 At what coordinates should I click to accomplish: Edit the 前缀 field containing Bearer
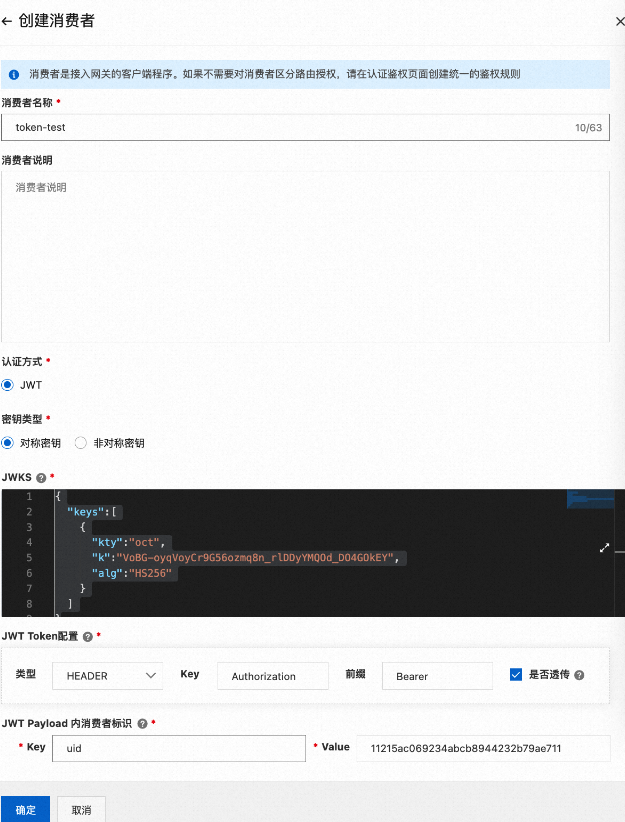coord(437,676)
